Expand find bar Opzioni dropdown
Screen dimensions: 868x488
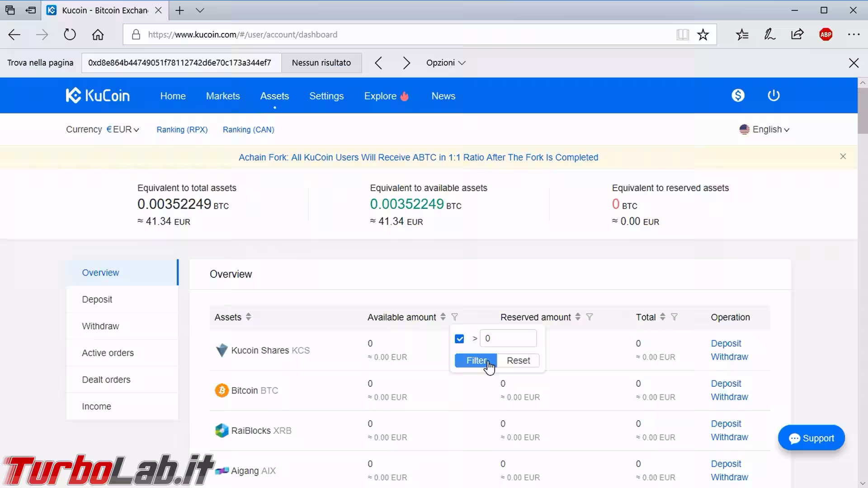(445, 63)
